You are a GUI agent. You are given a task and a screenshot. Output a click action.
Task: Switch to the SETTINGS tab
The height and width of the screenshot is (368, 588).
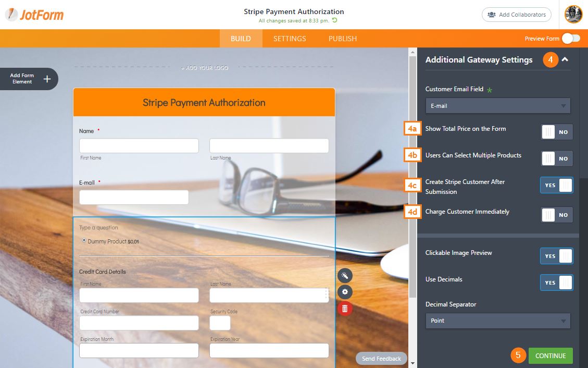[290, 39]
